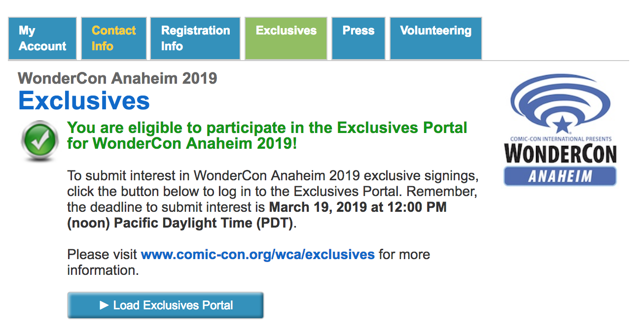Select the green Exclusives tab
This screenshot has height=332, width=644.
click(x=286, y=38)
